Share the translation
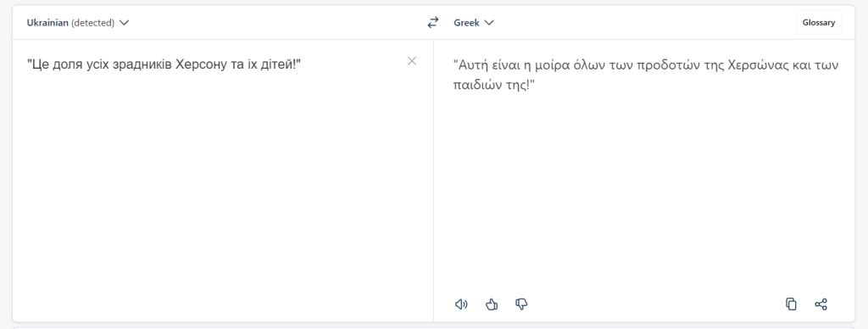 tap(821, 304)
